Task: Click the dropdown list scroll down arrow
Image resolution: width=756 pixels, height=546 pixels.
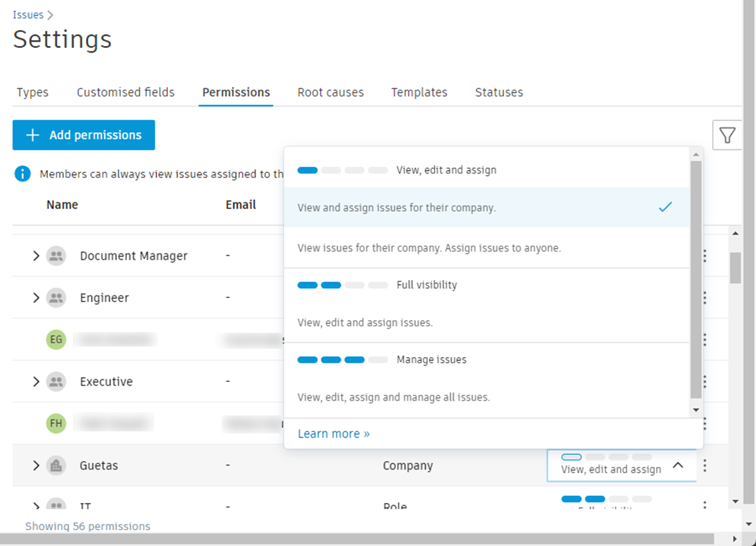Action: point(696,410)
